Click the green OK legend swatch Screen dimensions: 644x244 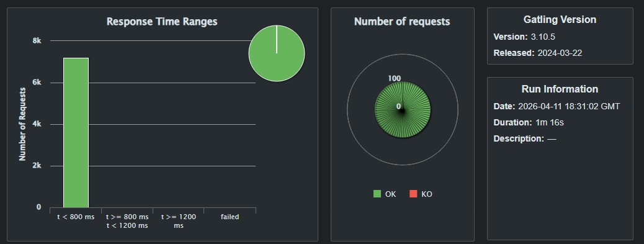[377, 194]
